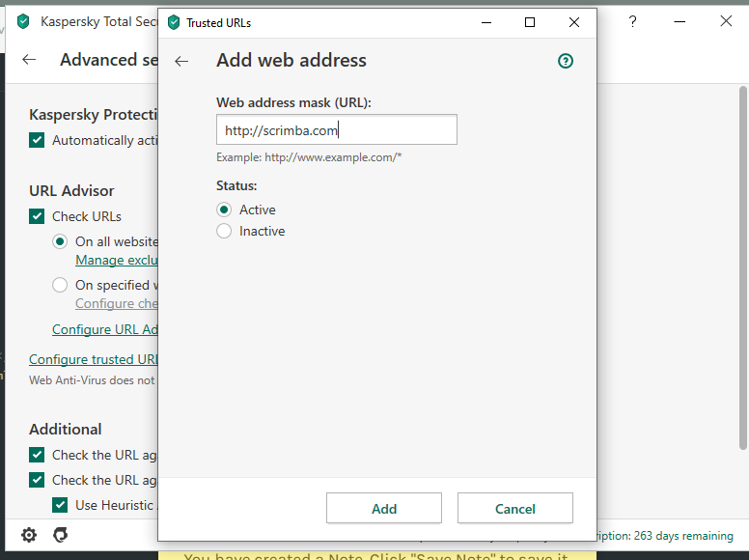Select On all websites radio option
This screenshot has height=560, width=749.
[x=60, y=241]
